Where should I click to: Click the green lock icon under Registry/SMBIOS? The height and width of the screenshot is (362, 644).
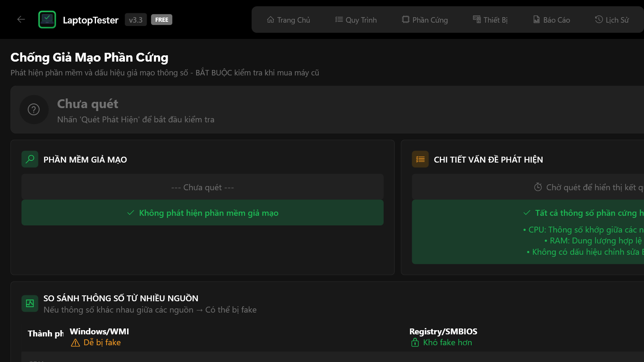click(415, 343)
